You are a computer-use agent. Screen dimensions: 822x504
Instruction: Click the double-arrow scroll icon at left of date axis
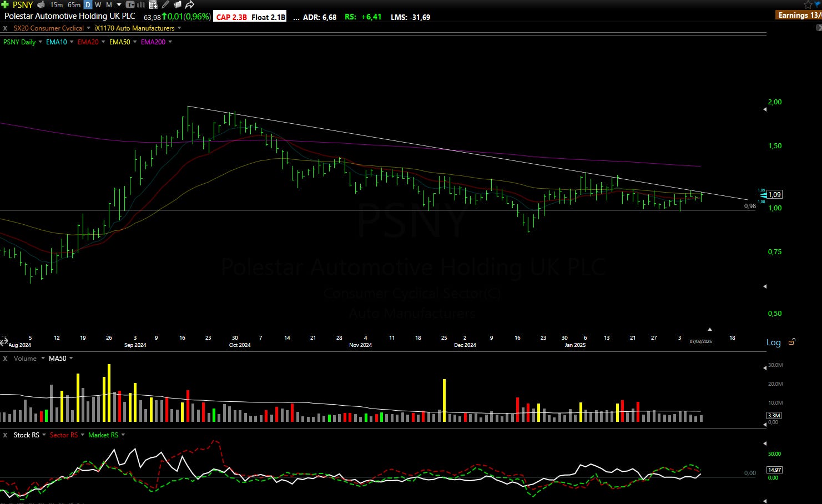click(x=4, y=342)
